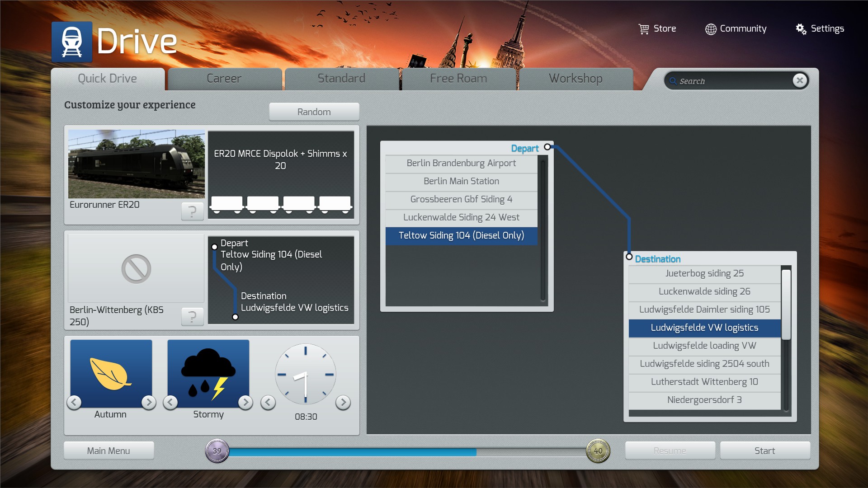Switch to the Workshop tab

(575, 79)
